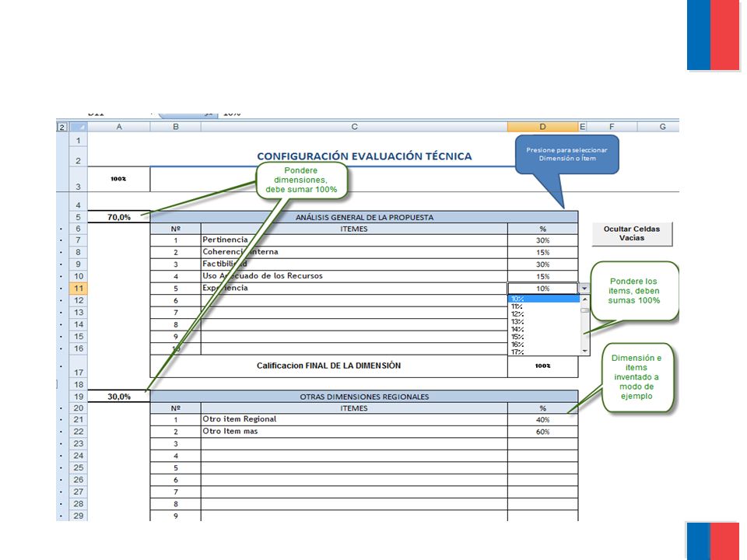Click the 70,0% dimension weight cell

(119, 217)
